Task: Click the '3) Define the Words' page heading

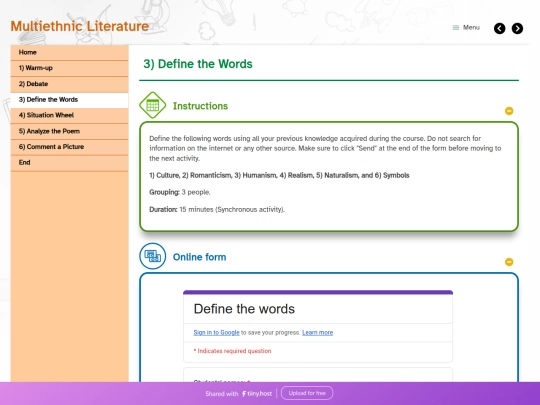Action: [198, 64]
